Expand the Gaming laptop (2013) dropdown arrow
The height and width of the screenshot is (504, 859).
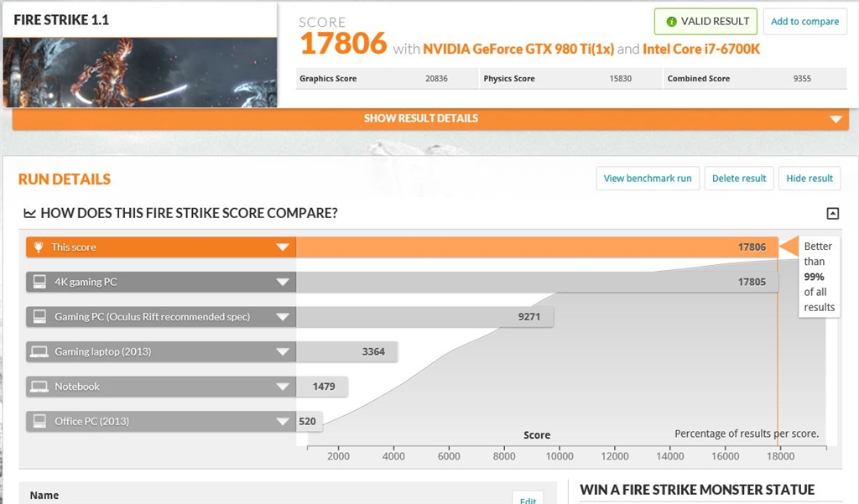coord(283,351)
